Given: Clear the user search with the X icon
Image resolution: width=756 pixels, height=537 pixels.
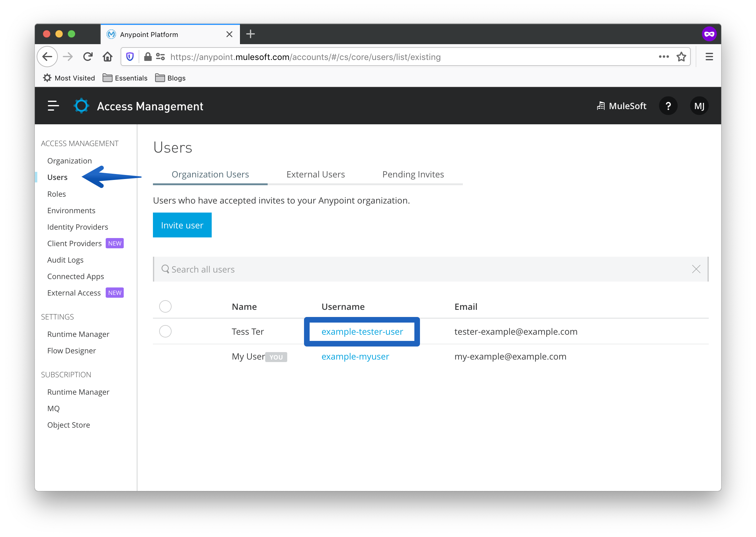Looking at the screenshot, I should point(696,269).
